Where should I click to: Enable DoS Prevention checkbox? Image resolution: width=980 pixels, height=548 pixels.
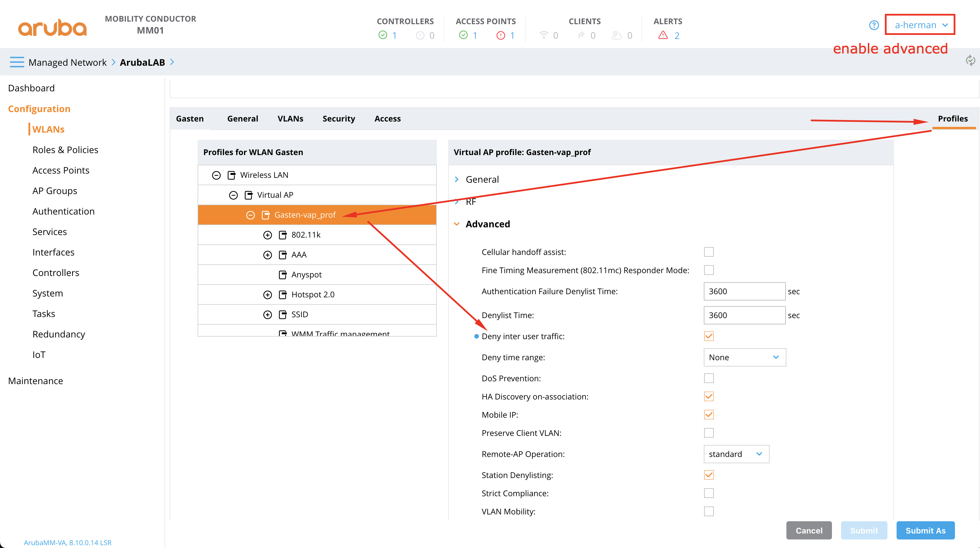pyautogui.click(x=708, y=378)
